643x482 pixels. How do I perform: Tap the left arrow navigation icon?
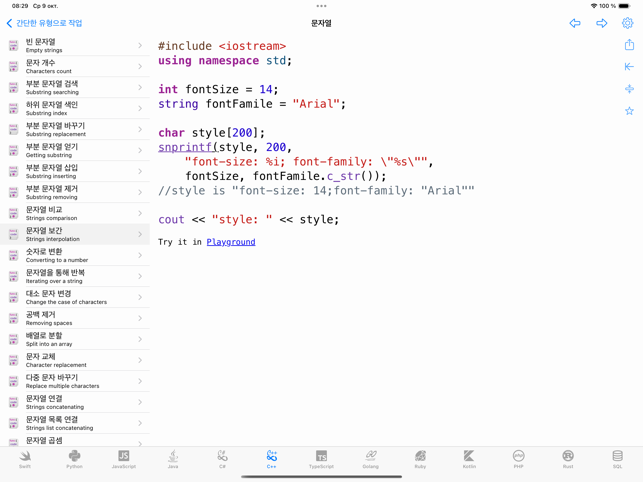tap(575, 23)
